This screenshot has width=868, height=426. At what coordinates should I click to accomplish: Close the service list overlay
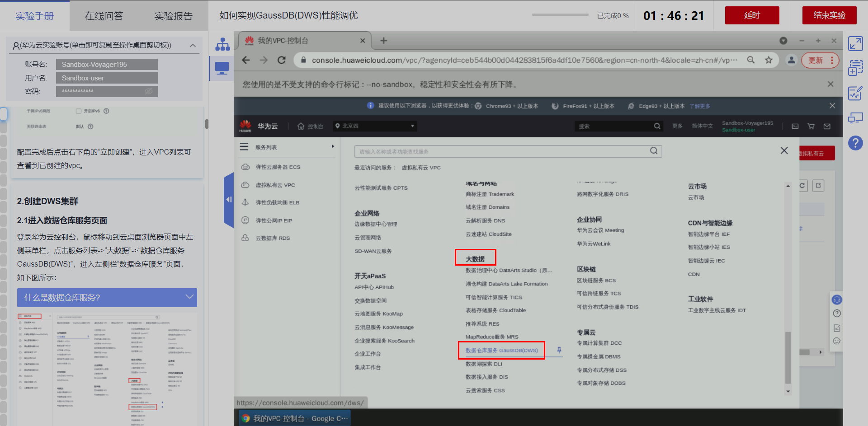784,150
